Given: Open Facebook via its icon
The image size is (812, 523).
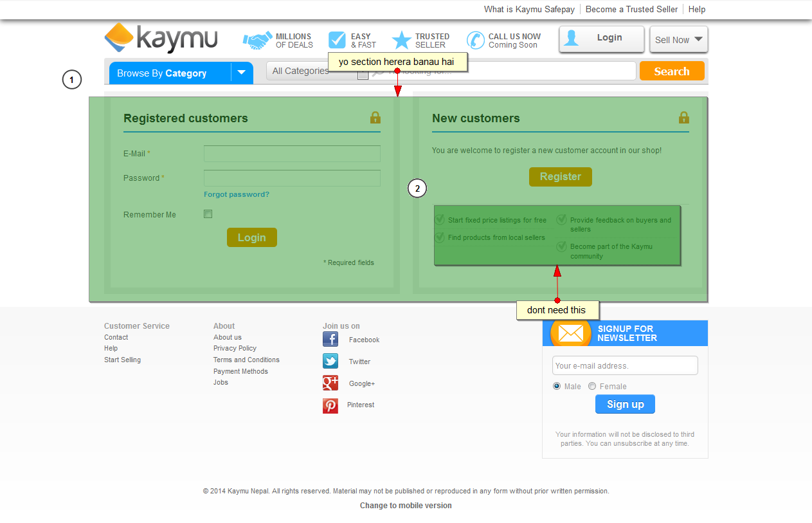Looking at the screenshot, I should pyautogui.click(x=330, y=340).
